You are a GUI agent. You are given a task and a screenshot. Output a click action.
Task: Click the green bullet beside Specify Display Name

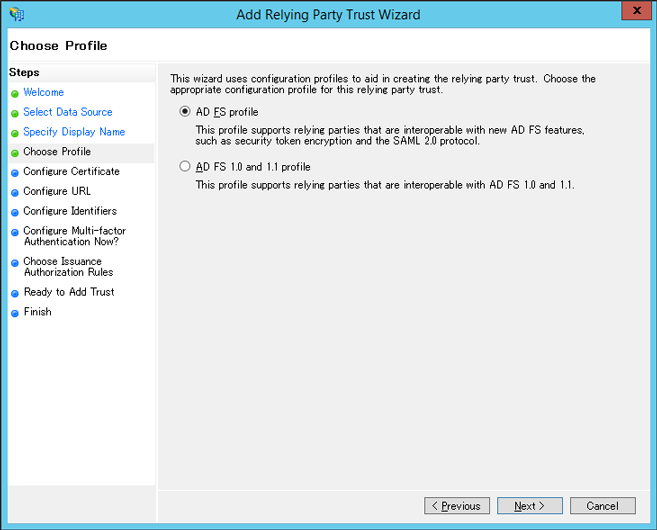point(15,133)
